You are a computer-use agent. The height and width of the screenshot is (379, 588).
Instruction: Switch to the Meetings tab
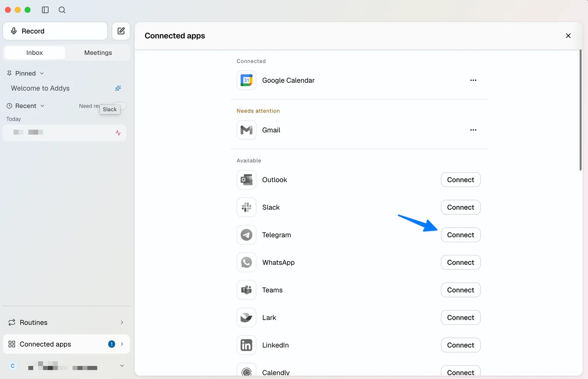[x=98, y=53]
